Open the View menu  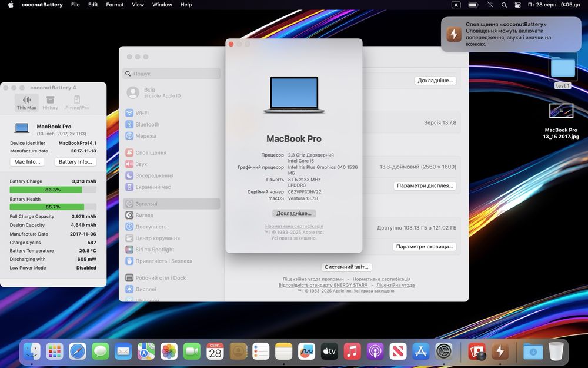[x=138, y=5]
